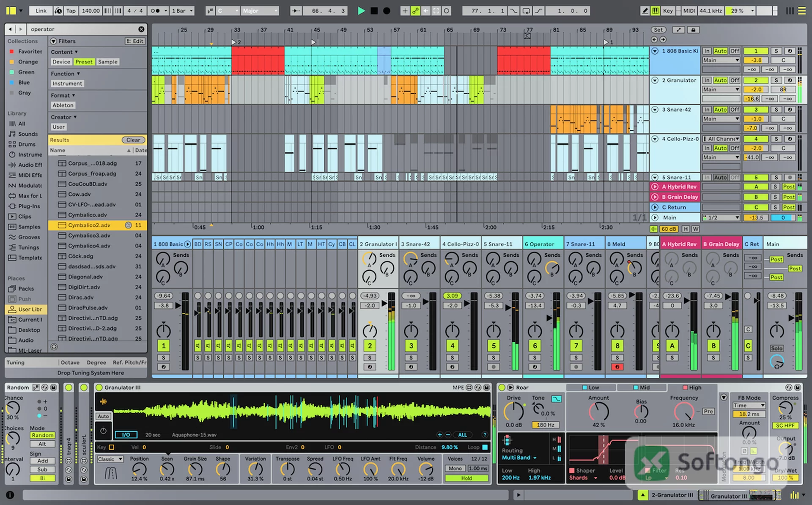Screen dimensions: 812x505
Task: Switch Roar to the High band tab
Action: tap(692, 387)
